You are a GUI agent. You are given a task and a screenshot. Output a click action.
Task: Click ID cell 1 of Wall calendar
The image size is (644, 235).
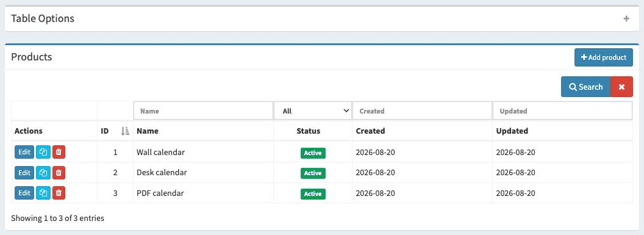tap(115, 152)
